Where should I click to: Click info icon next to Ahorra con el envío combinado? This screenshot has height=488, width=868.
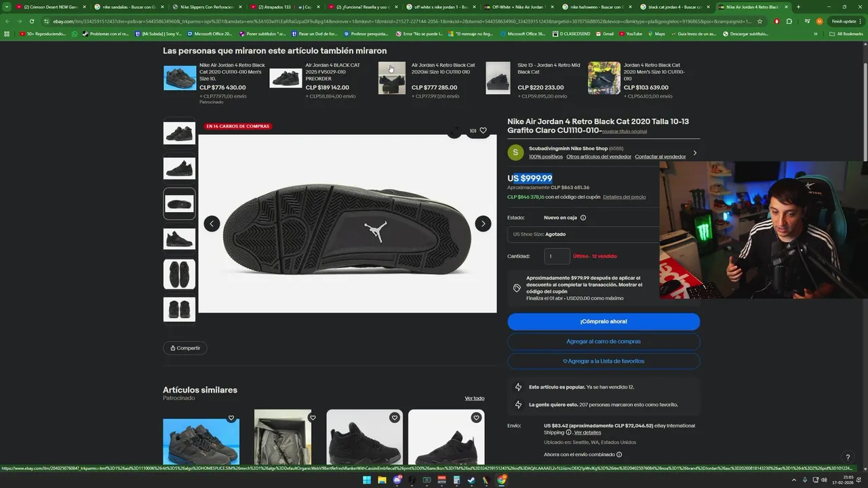[x=619, y=455]
